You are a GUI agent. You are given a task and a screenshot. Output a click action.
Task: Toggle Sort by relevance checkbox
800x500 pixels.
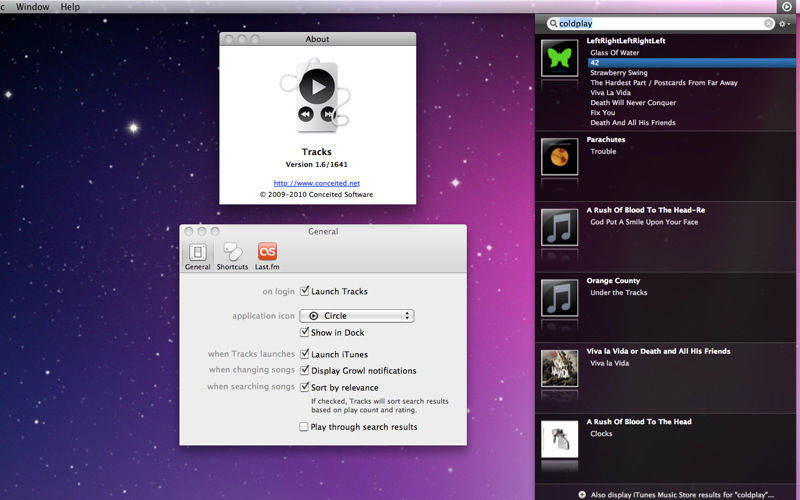(x=304, y=387)
